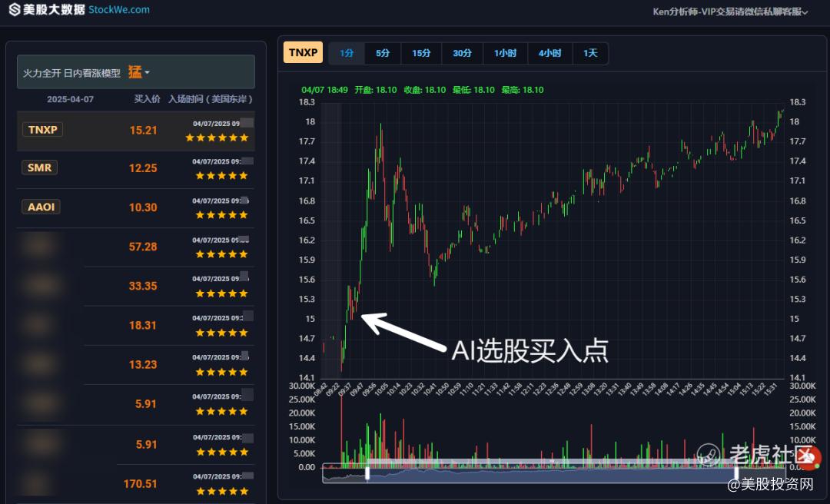
Task: Click AAOI buy price 10.30
Action: click(x=143, y=207)
